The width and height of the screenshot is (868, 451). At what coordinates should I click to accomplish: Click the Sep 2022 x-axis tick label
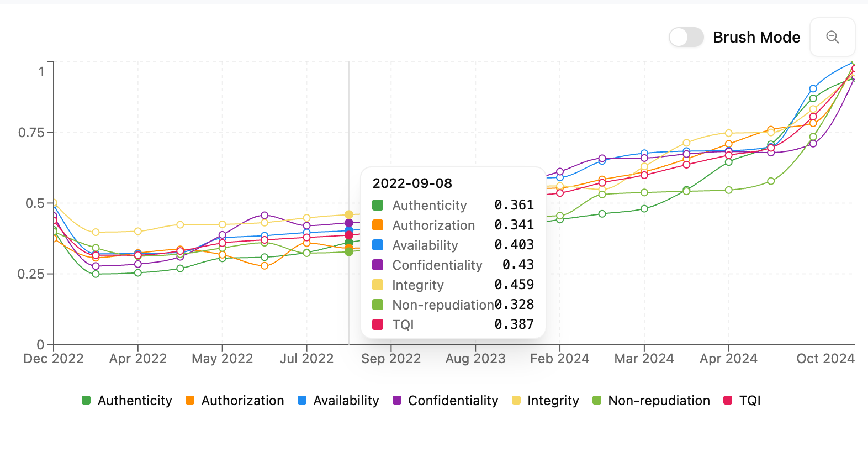pyautogui.click(x=391, y=359)
